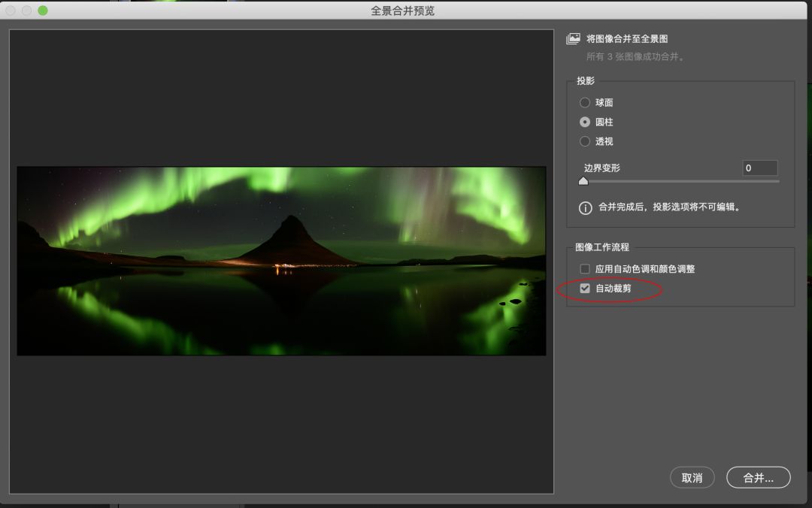Click the 将图像合并至全景图 heading

627,38
